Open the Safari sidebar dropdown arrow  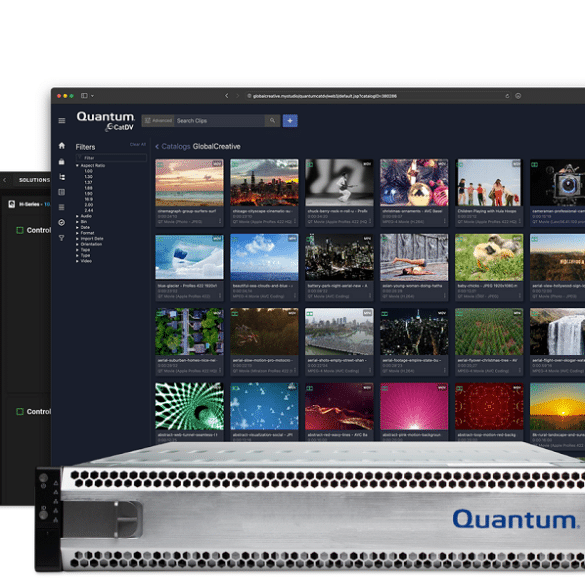[93, 96]
